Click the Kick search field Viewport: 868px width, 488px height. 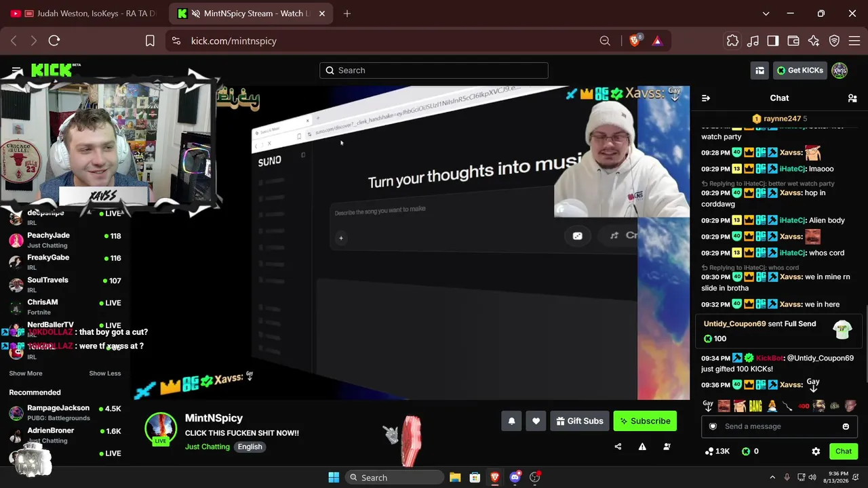434,70
